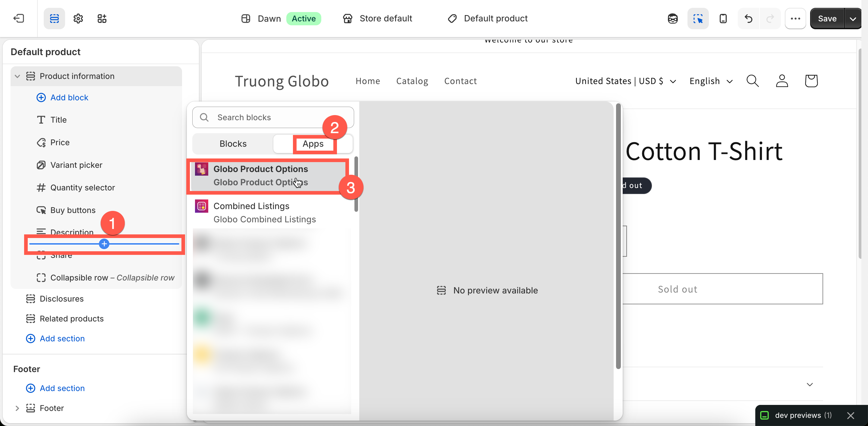Image resolution: width=868 pixels, height=426 pixels.
Task: Click Add section below Related products
Action: tap(55, 338)
